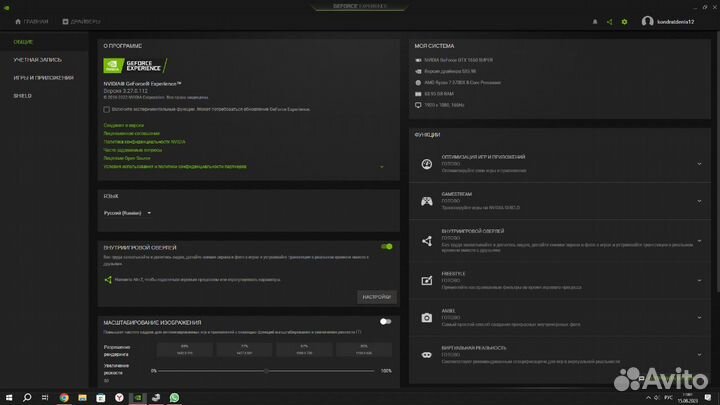This screenshot has height=405, width=720.
Task: Select ИГРЫ И ПРИЛОЖЕНИЯ in sidebar
Action: (43, 78)
